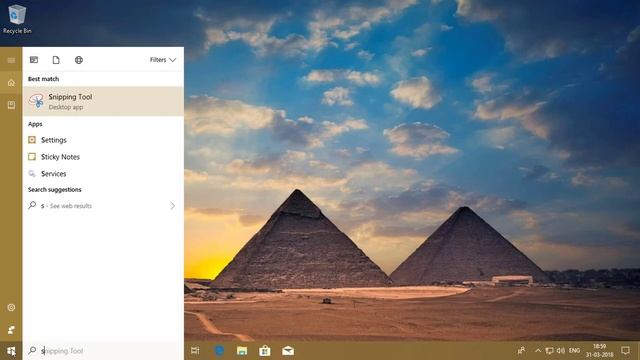The image size is (640, 360).
Task: Open the Recycle Bin desktop icon
Action: click(17, 19)
